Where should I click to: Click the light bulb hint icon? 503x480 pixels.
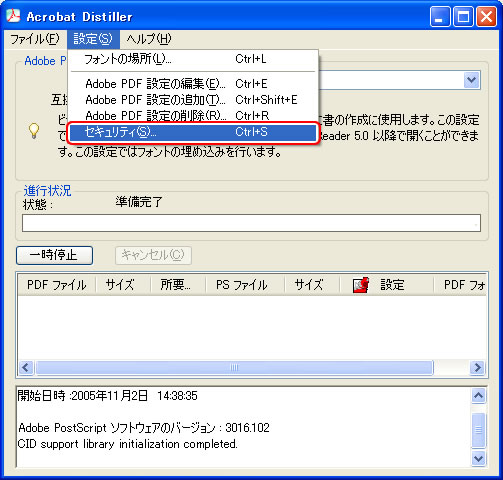[x=34, y=131]
